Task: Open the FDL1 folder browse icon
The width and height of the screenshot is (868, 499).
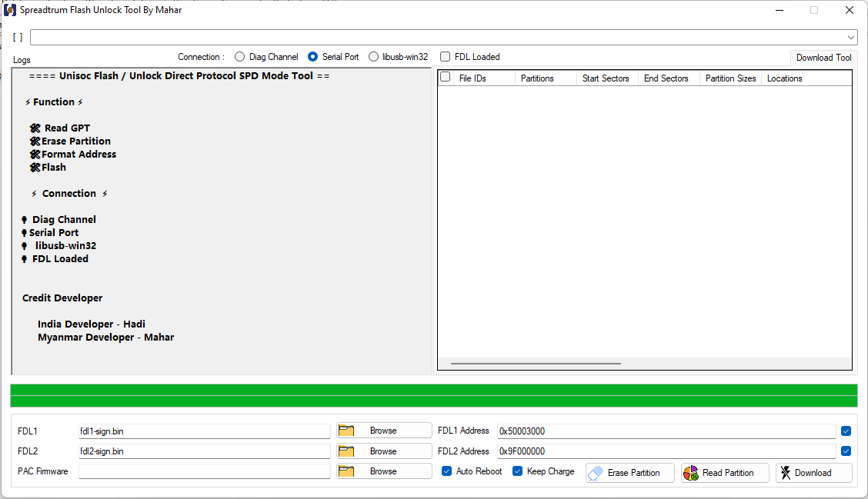Action: (x=346, y=431)
